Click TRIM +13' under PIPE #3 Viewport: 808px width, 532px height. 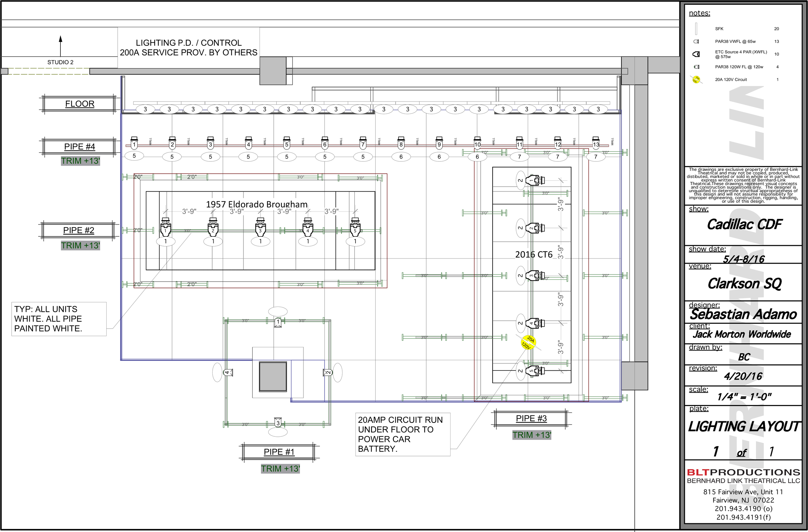(532, 435)
